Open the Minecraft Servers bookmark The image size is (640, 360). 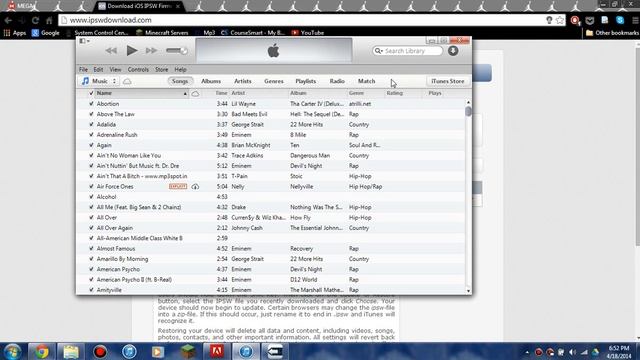click(162, 33)
